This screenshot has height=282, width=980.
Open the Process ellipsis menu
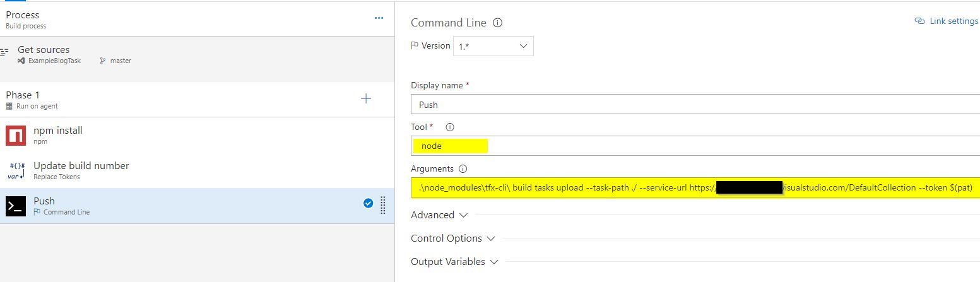[x=379, y=18]
